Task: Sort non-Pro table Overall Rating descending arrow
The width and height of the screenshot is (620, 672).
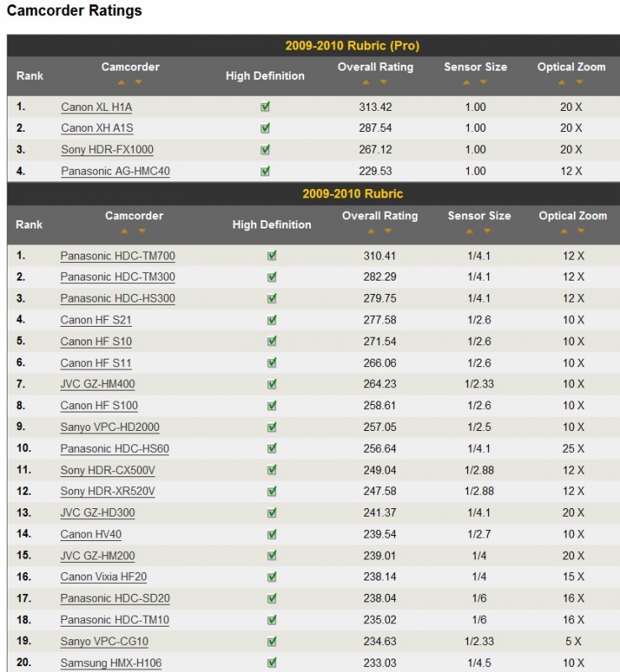Action: [388, 231]
